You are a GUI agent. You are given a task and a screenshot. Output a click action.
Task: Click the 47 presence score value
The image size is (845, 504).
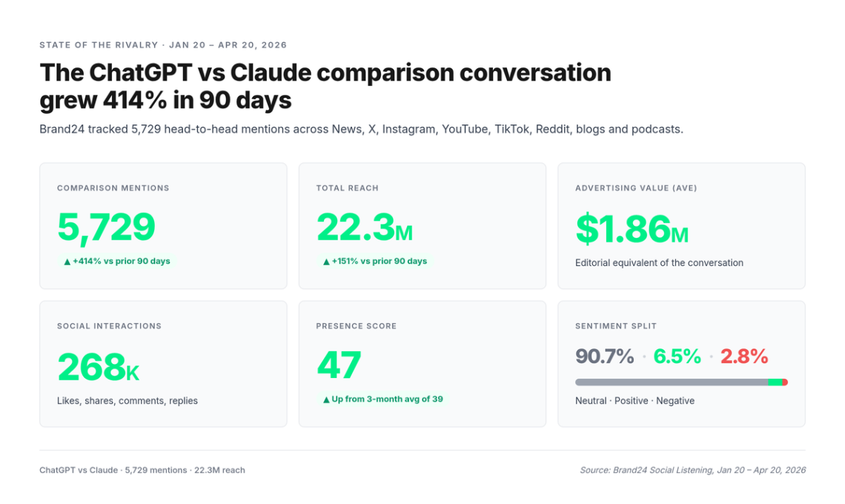(339, 365)
